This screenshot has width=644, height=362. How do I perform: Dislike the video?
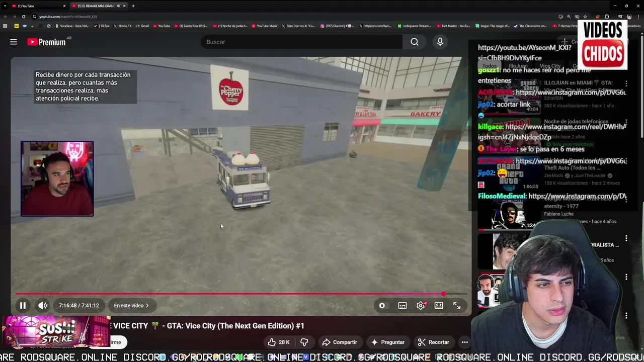click(304, 342)
